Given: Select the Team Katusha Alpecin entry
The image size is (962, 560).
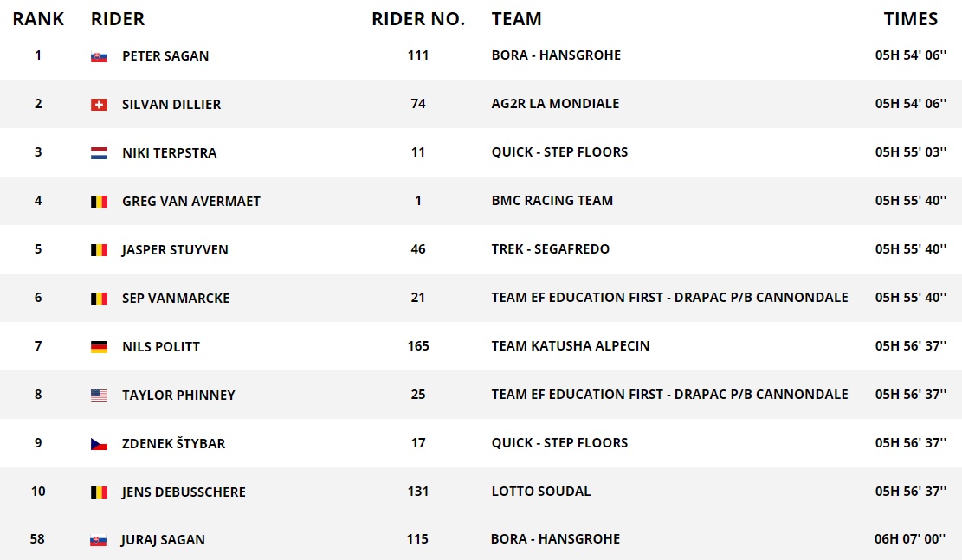Looking at the screenshot, I should pos(570,346).
